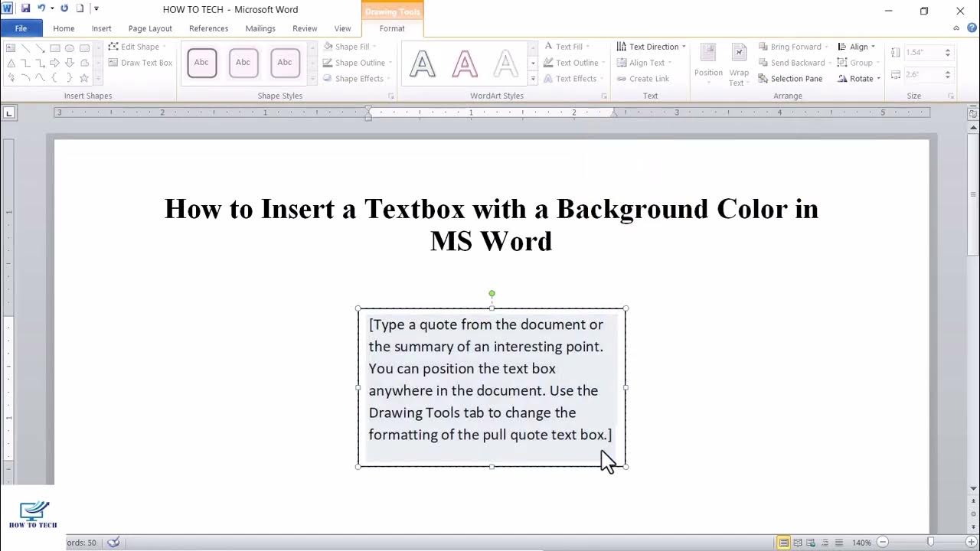This screenshot has width=980, height=551.
Task: Click the Word Help question mark icon
Action: pyautogui.click(x=970, y=28)
